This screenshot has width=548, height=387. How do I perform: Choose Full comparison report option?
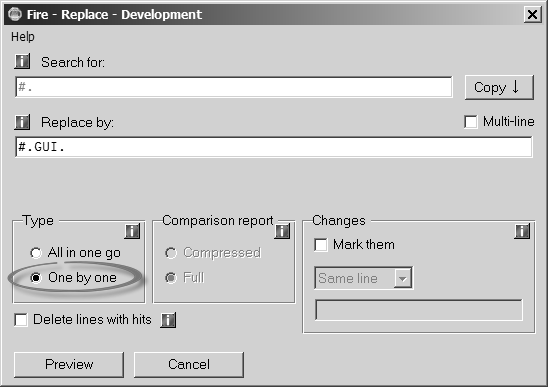coord(171,278)
